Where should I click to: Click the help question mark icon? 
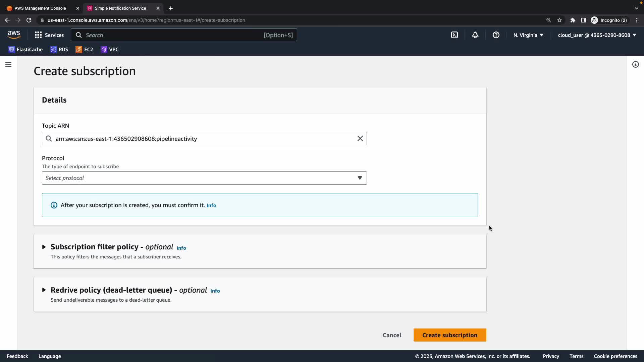[x=496, y=35]
